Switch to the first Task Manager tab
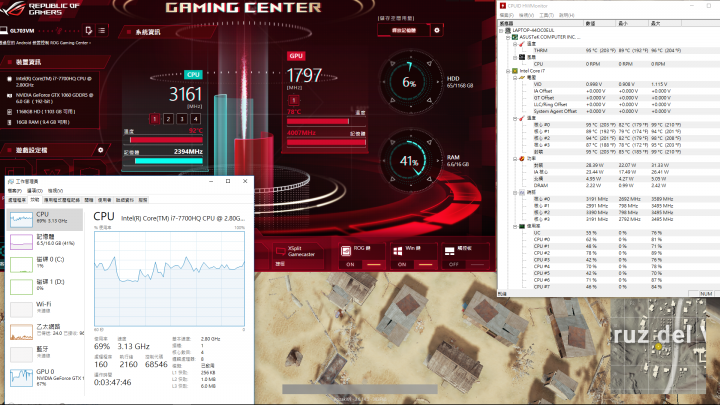Screen dimensions: 720x405 point(17,200)
